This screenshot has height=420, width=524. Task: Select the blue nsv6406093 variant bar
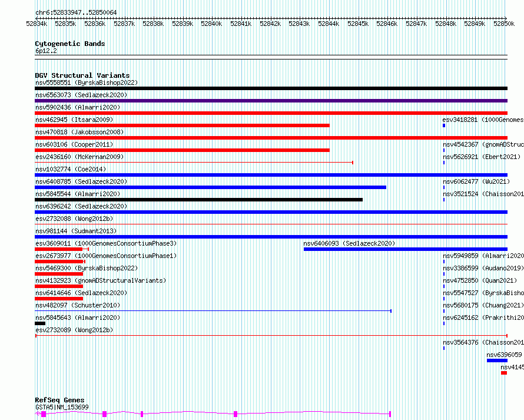coord(406,249)
